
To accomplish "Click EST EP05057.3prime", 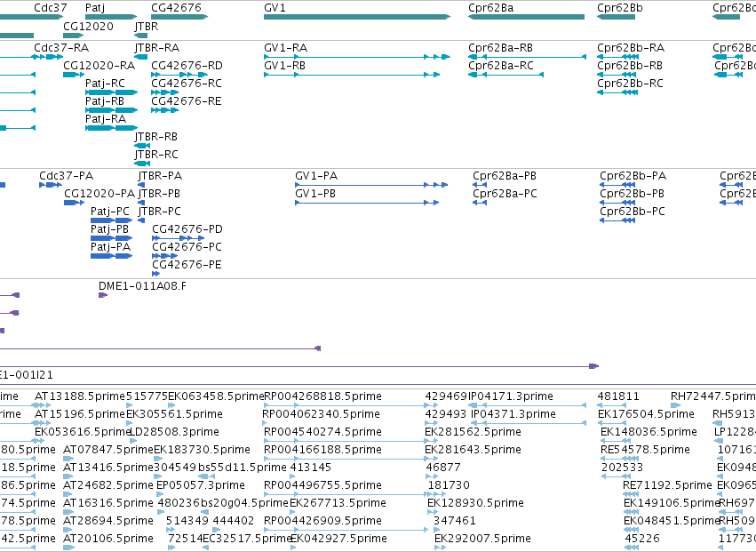I will coord(201,485).
